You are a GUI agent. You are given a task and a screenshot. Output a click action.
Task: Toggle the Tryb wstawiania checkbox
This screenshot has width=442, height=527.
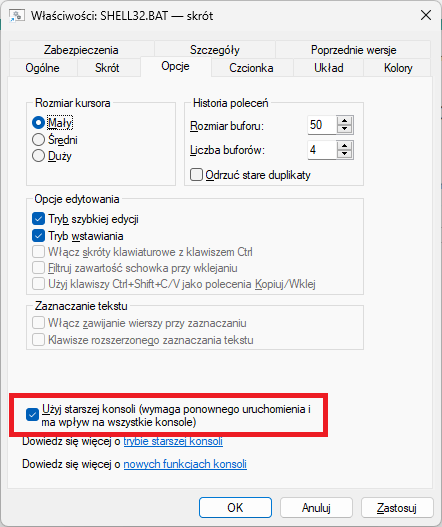38,236
